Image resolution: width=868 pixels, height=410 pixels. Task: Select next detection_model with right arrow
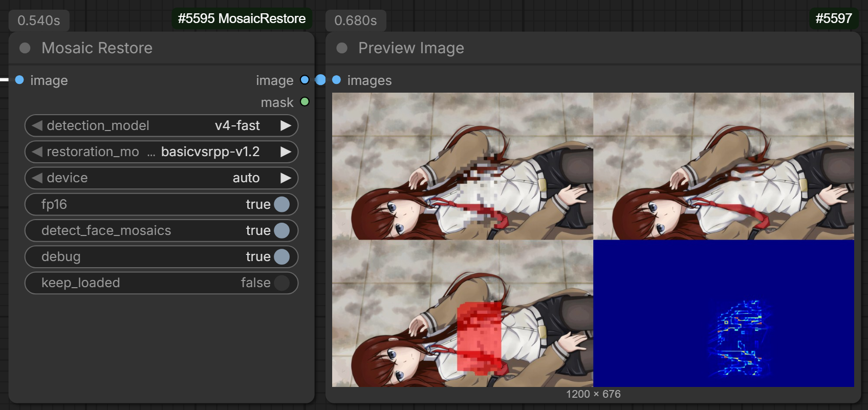point(286,125)
